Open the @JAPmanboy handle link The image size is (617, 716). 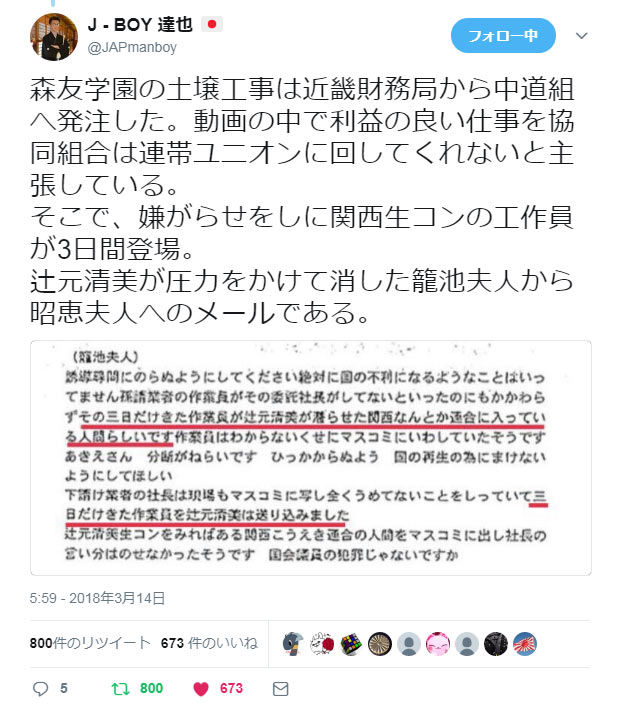[132, 47]
